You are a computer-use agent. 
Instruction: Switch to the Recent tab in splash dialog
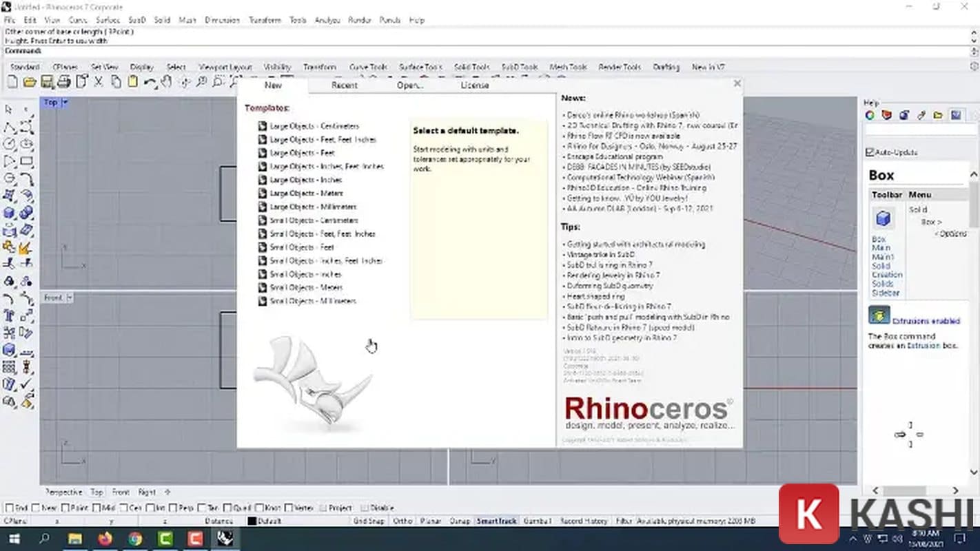344,85
